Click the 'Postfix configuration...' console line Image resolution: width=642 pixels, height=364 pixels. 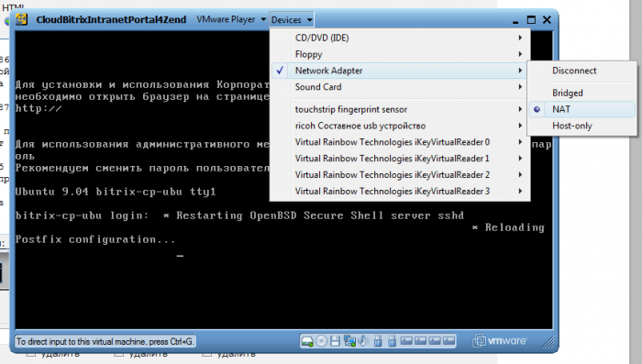95,239
